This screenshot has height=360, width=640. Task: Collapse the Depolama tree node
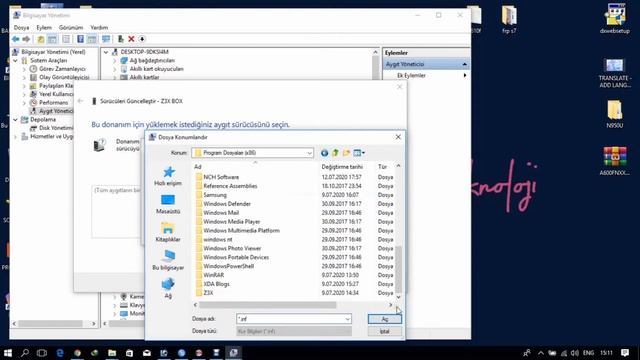[x=16, y=120]
